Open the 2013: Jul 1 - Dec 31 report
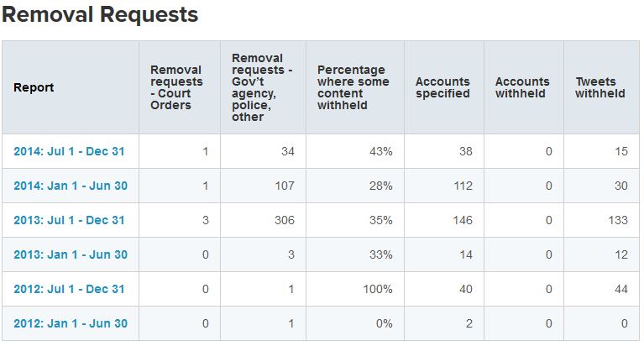Viewport: 644px width, 346px height. pos(69,220)
